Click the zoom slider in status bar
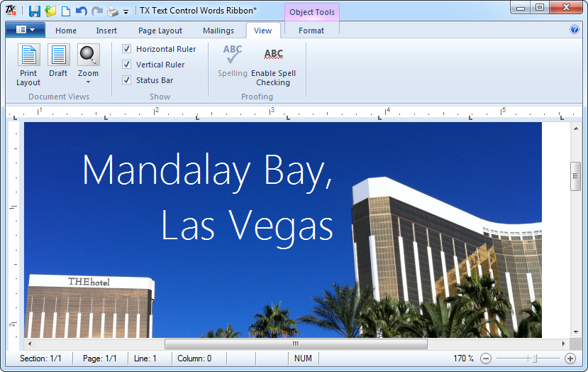This screenshot has height=372, width=588. pos(536,359)
